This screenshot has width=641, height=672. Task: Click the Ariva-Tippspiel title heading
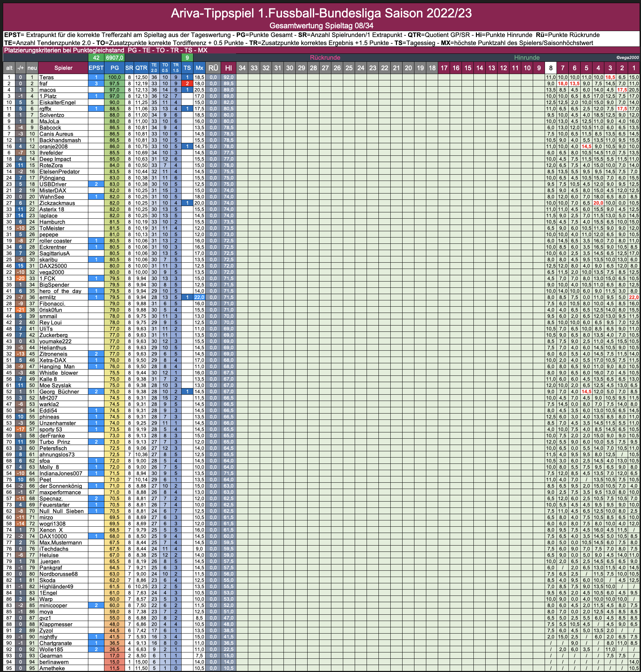point(321,13)
